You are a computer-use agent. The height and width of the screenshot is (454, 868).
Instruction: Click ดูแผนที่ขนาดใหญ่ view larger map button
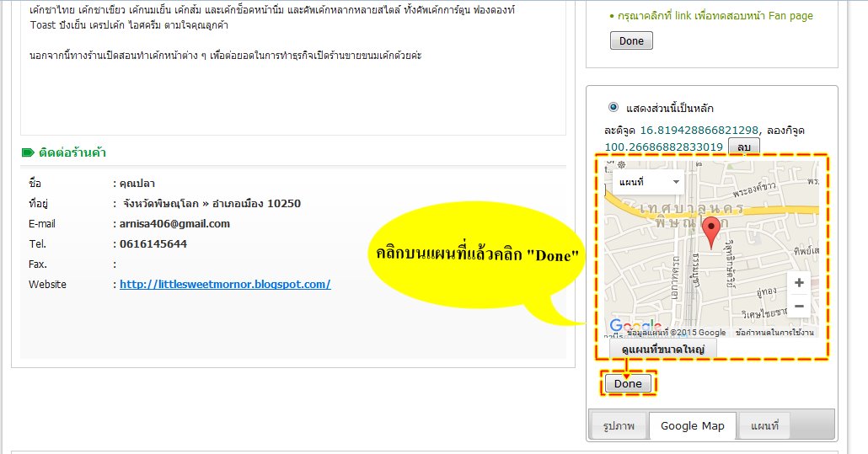[662, 349]
